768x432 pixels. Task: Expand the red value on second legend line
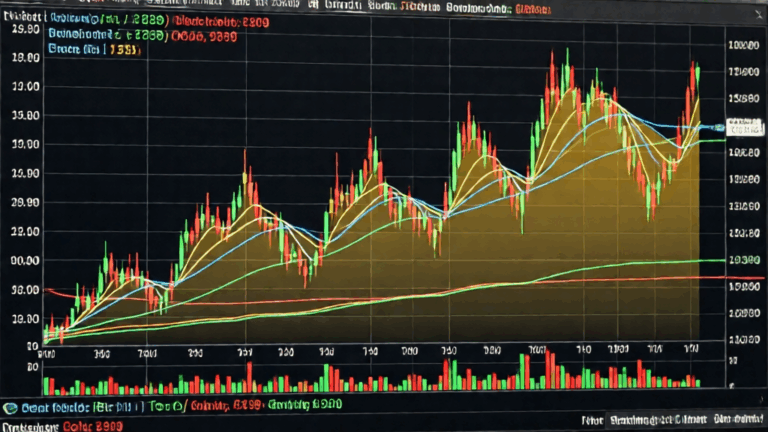pos(204,37)
